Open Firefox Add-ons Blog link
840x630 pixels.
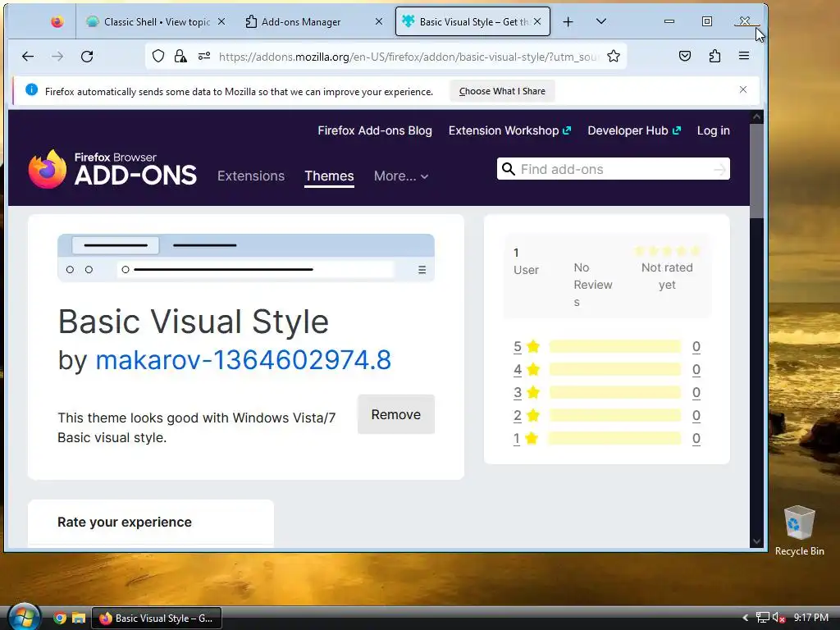tap(374, 130)
